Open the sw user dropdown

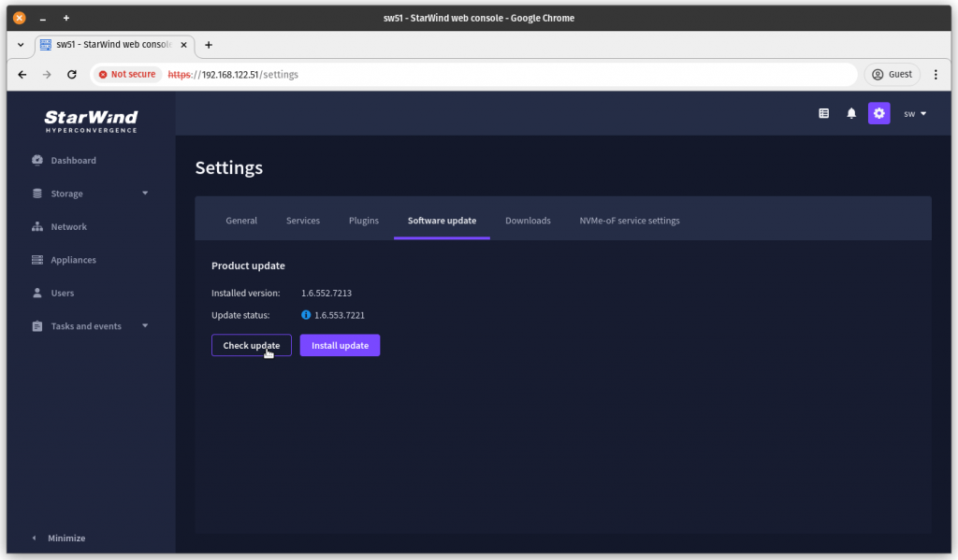coord(915,113)
